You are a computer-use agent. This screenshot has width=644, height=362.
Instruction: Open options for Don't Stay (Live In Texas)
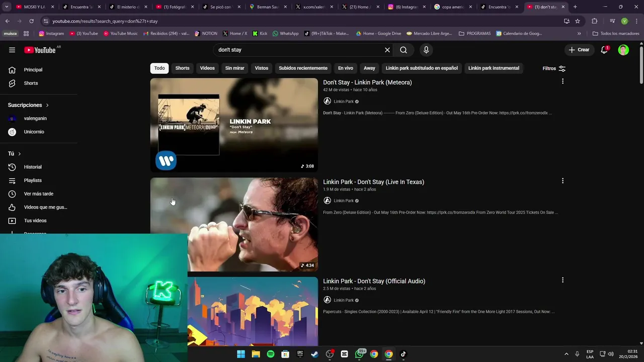(562, 181)
